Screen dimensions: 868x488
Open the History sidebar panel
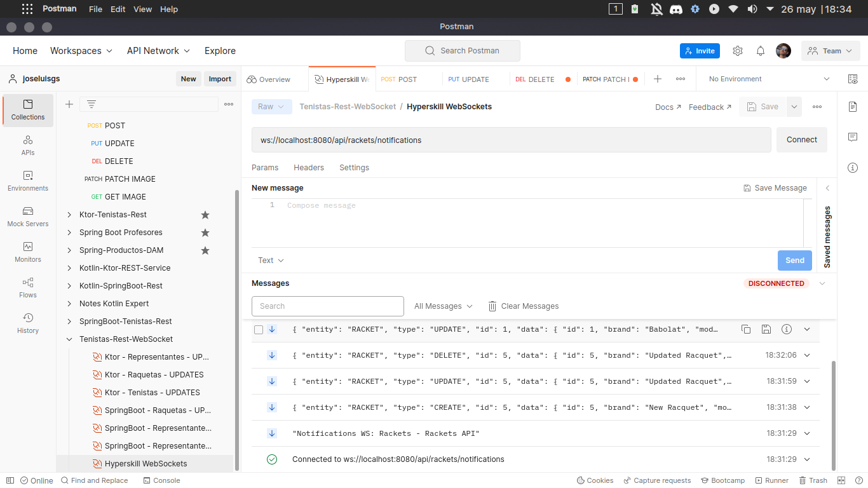[28, 323]
